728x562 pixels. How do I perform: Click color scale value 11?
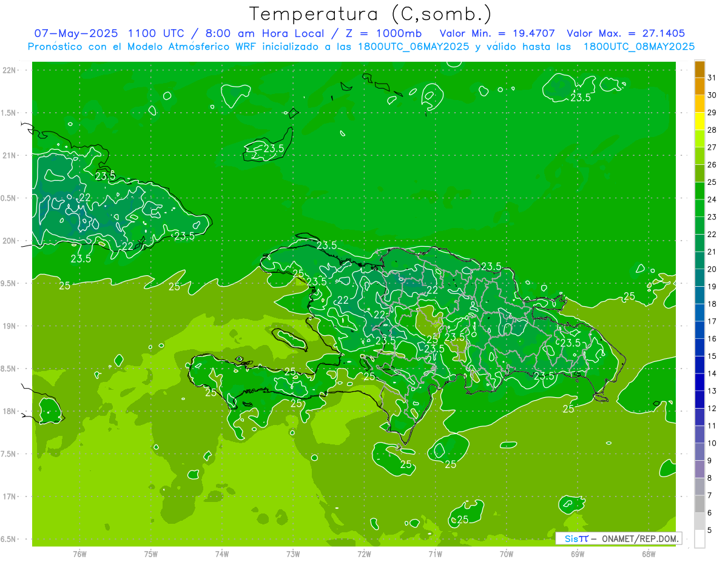point(712,426)
